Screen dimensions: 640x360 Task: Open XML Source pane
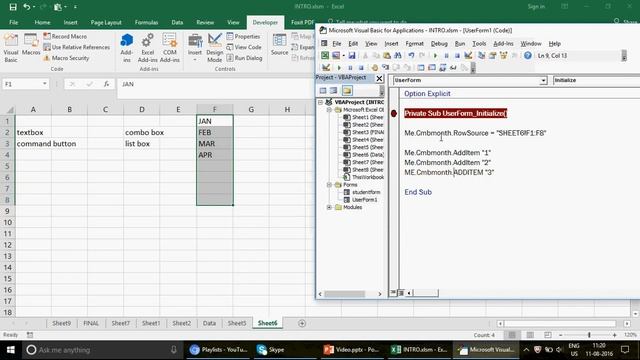pyautogui.click(x=280, y=45)
